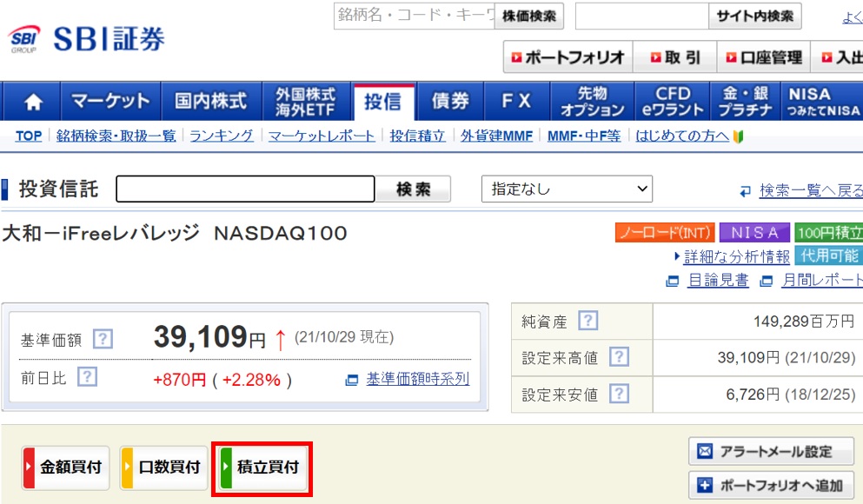Open the help icon beside 純資産
863x504 pixels.
coord(588,321)
